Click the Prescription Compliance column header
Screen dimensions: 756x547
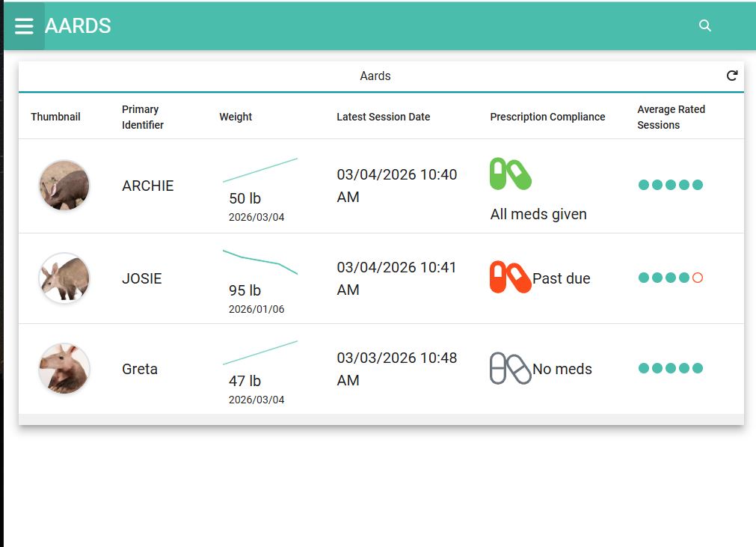click(x=547, y=117)
